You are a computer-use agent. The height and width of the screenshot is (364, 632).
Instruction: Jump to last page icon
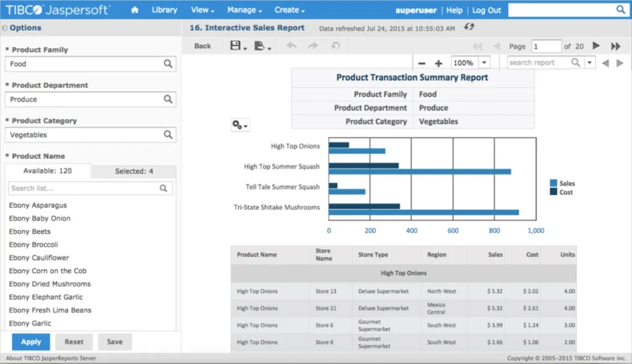tap(615, 46)
